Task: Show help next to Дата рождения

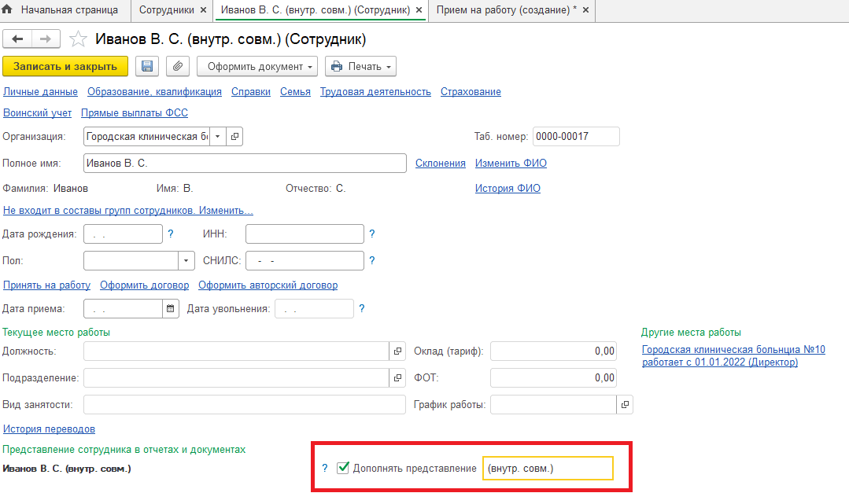Action: point(171,234)
